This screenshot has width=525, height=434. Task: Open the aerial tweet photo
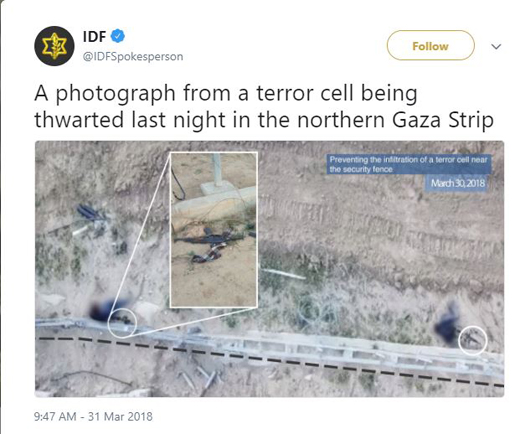pos(270,269)
